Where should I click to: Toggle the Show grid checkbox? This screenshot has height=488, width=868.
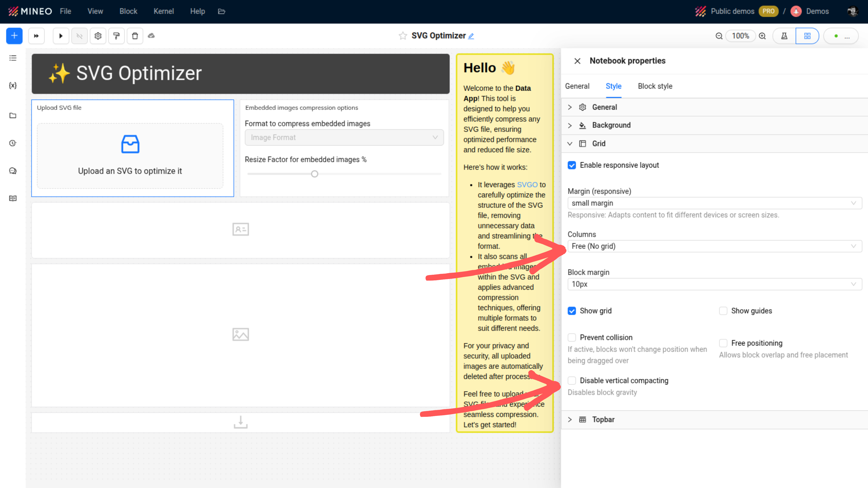[572, 311]
